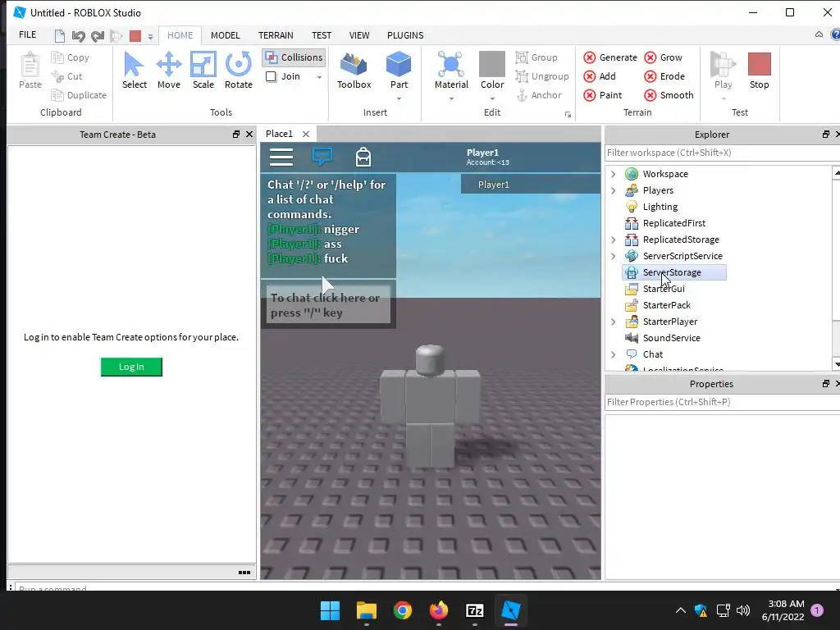Image resolution: width=840 pixels, height=630 pixels.
Task: Click terrain Erode tool
Action: tap(664, 76)
